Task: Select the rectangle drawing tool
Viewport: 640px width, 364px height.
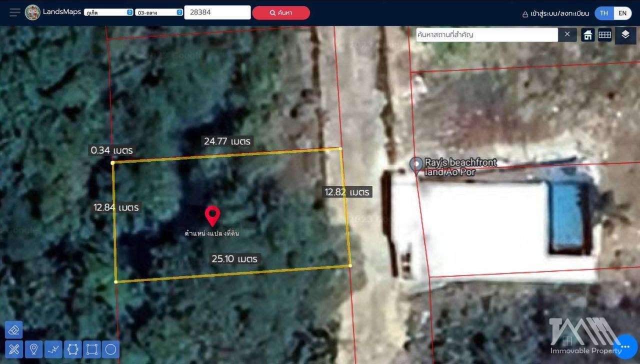Action: pos(92,350)
